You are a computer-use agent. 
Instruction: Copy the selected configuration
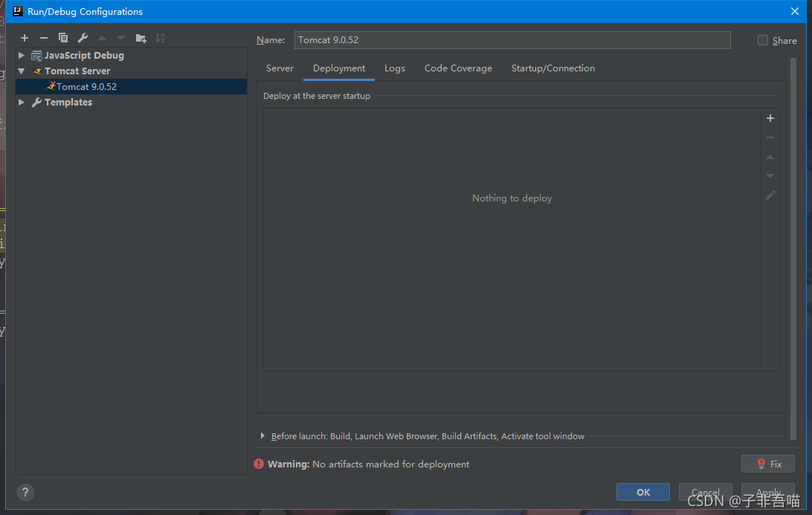[x=63, y=38]
